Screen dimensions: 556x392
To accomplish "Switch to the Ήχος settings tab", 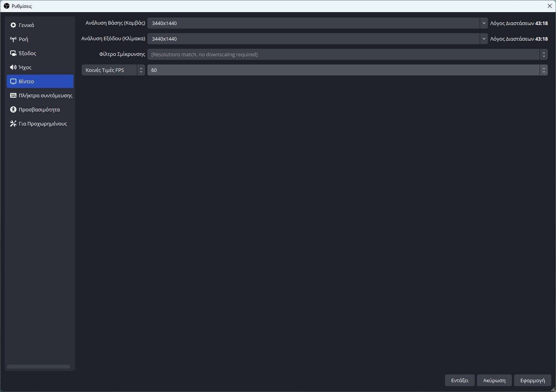I will point(25,67).
